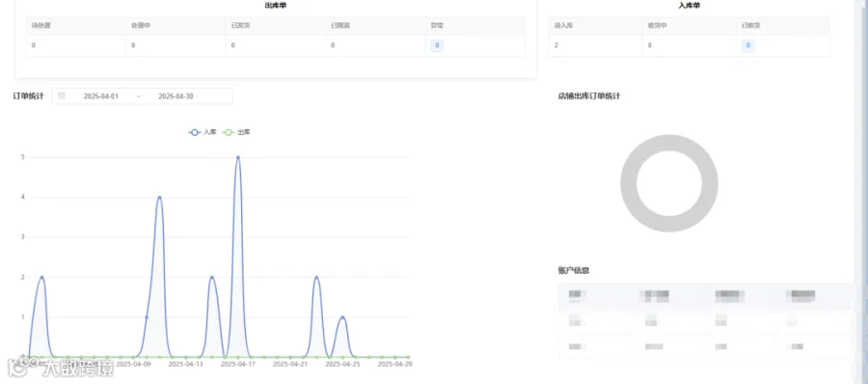Click the y-axis label 3
The image size is (868, 384).
coord(23,237)
